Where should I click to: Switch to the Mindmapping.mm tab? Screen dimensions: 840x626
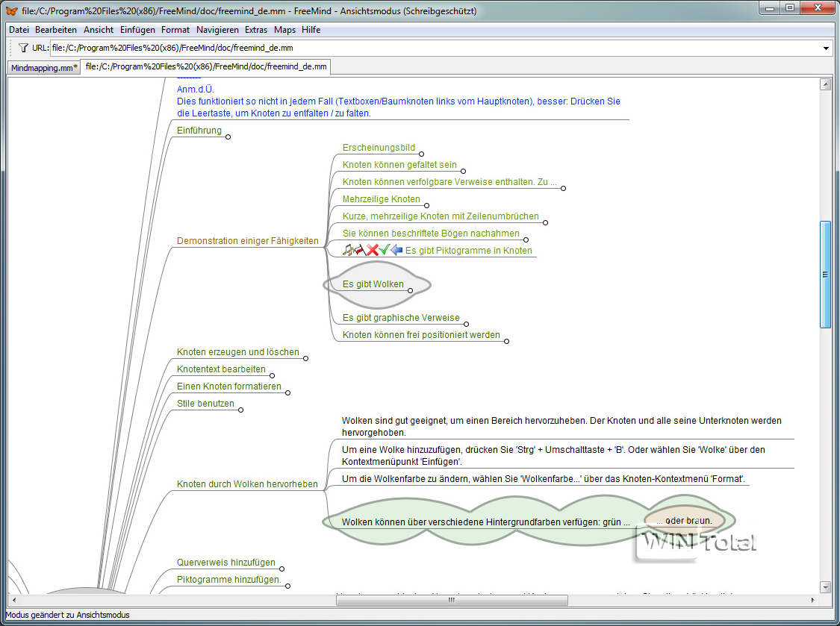click(x=44, y=68)
